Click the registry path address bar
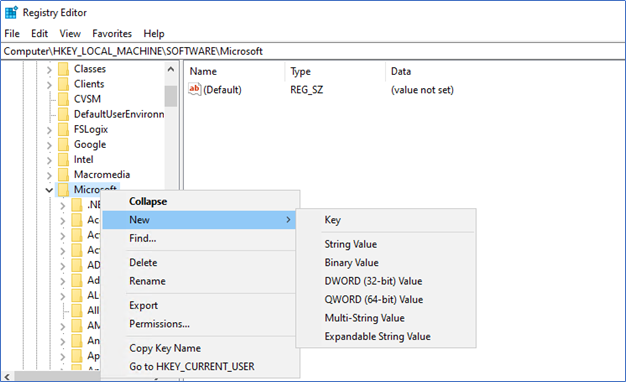 [313, 51]
